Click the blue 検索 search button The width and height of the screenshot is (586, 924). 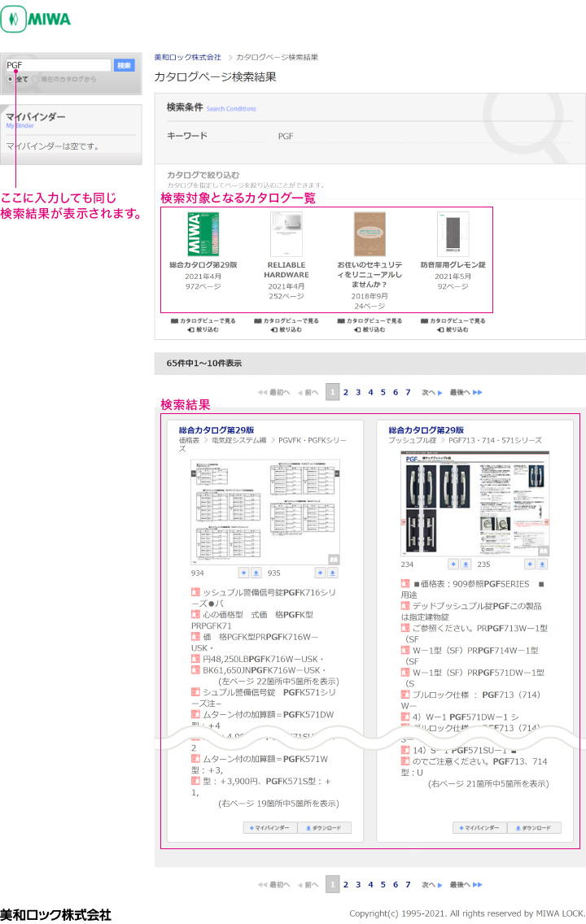tap(124, 65)
